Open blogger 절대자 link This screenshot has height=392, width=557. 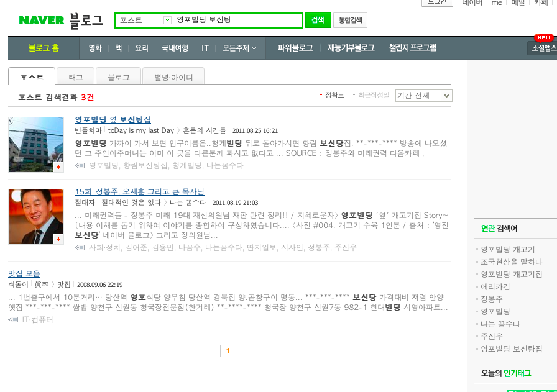(85, 203)
